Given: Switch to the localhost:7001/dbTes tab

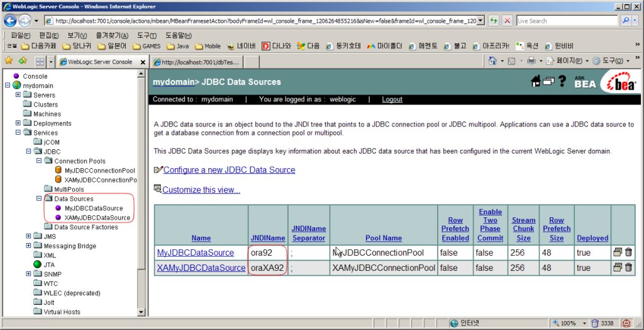Looking at the screenshot, I should tap(196, 62).
